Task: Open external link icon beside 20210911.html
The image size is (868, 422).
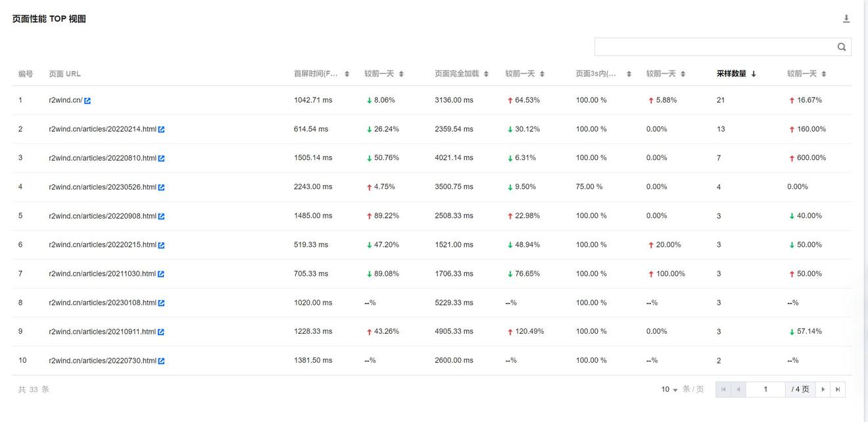Action: pos(160,330)
